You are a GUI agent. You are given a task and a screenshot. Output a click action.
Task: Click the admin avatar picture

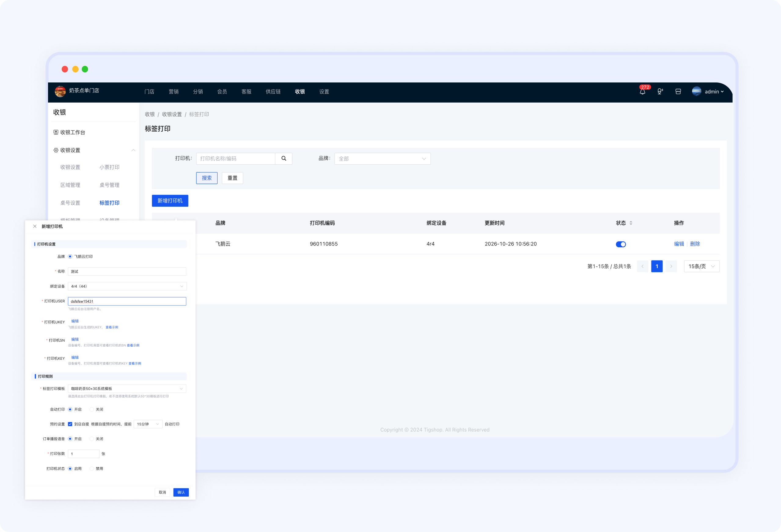pos(697,91)
